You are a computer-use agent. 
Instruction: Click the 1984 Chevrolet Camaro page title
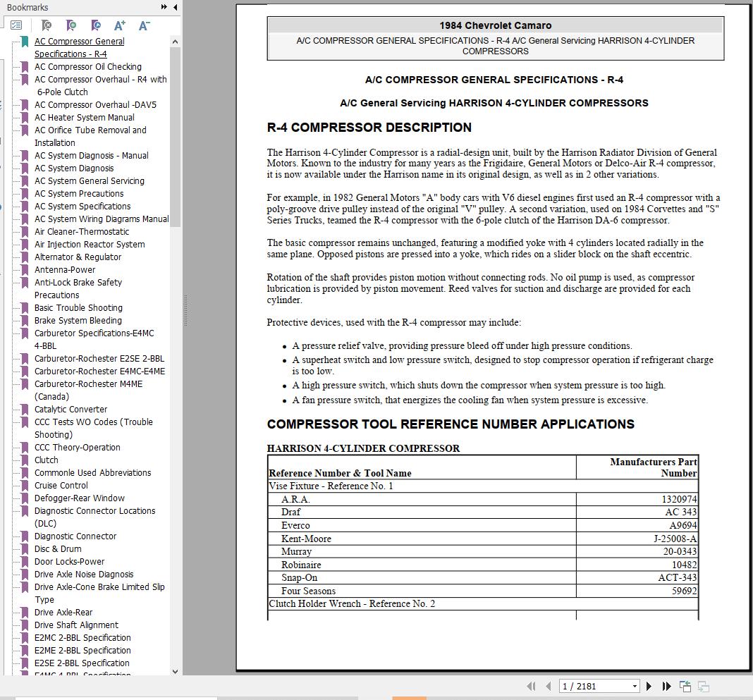495,25
